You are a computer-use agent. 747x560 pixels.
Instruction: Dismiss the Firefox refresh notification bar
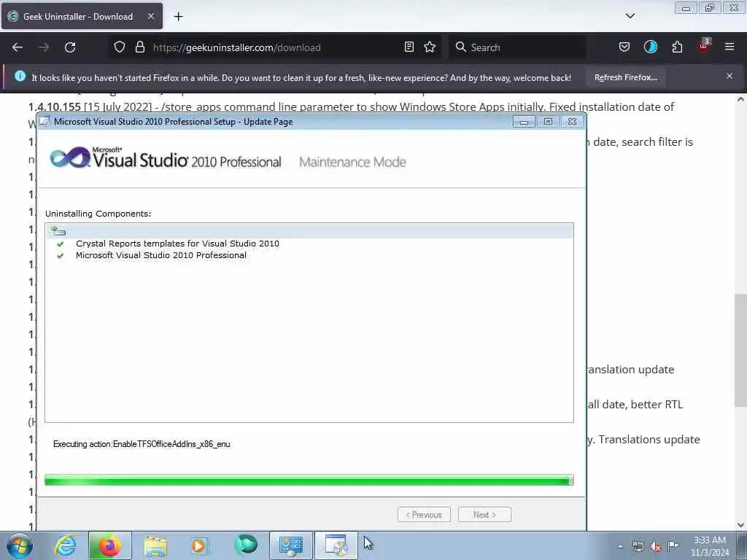point(729,76)
